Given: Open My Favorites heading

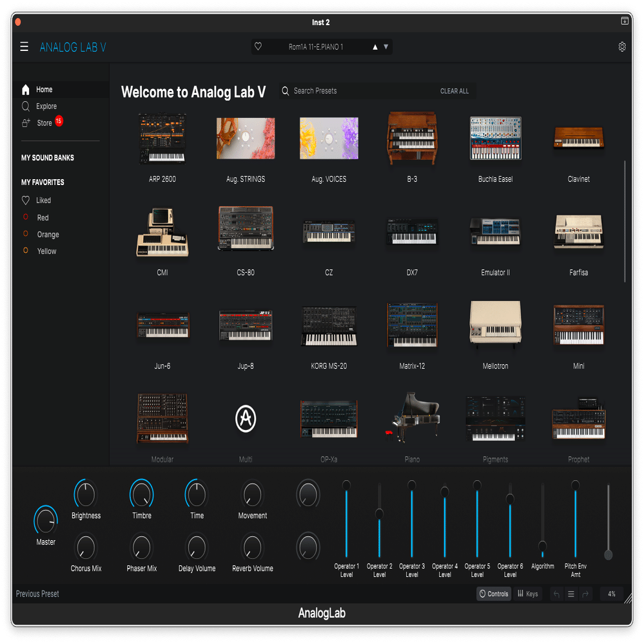Looking at the screenshot, I should tap(43, 182).
